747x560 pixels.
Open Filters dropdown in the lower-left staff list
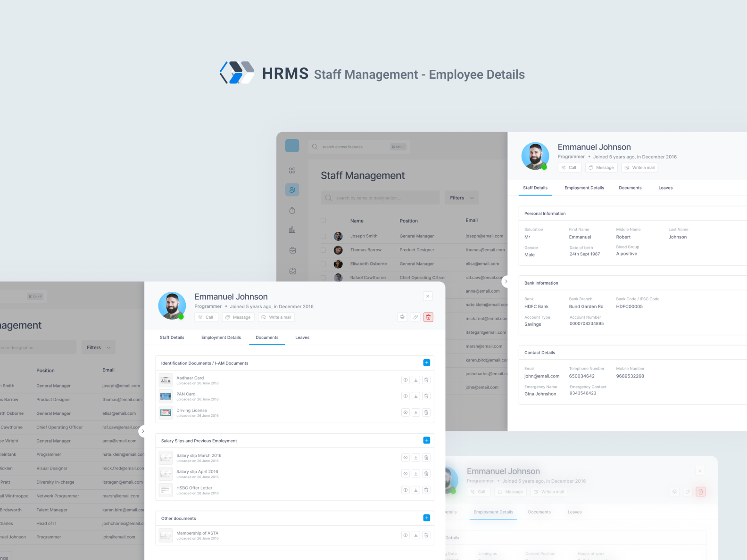tap(98, 347)
